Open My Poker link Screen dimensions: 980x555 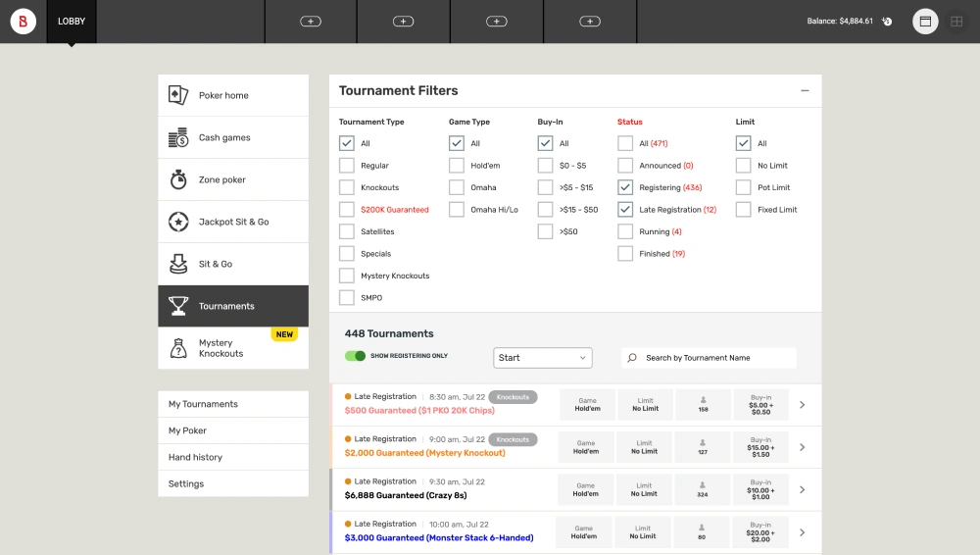[233, 430]
